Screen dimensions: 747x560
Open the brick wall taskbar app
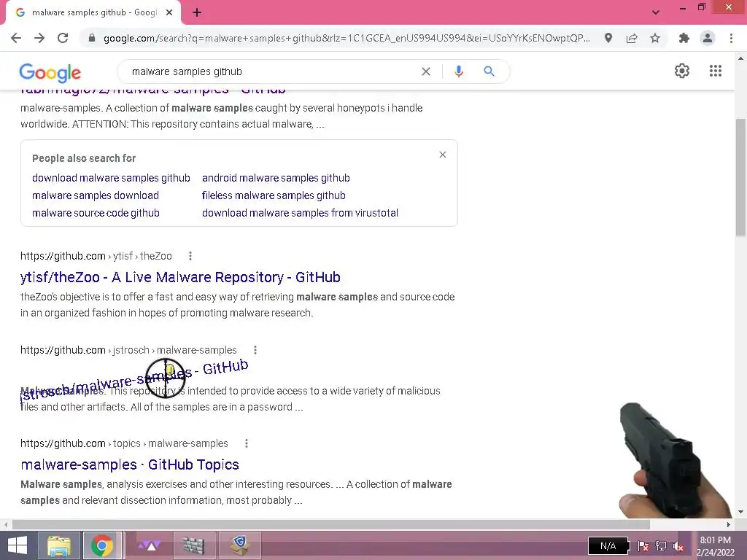[x=193, y=545]
